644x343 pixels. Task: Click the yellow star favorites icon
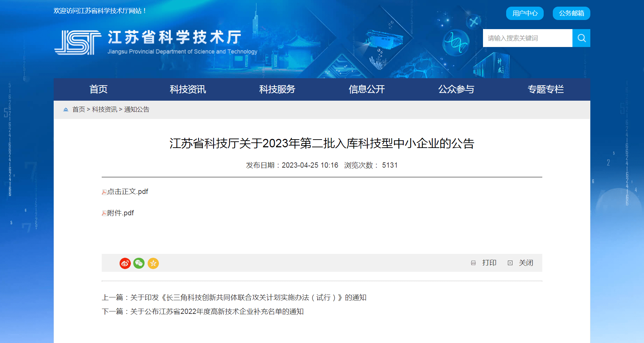tap(153, 263)
